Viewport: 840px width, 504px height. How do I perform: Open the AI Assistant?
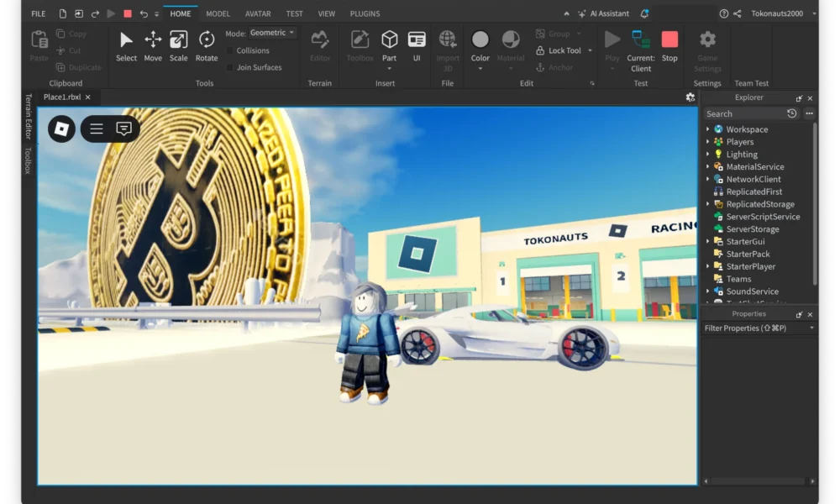click(x=603, y=13)
